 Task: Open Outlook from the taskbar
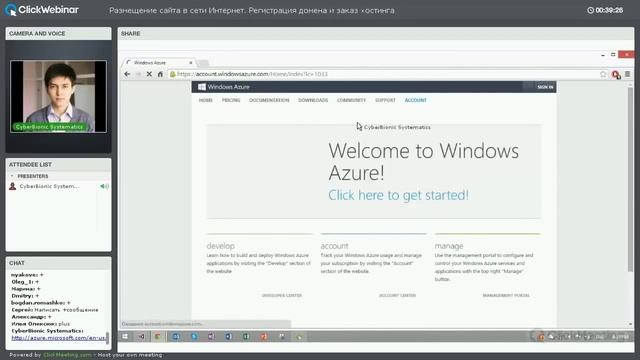pos(176,336)
